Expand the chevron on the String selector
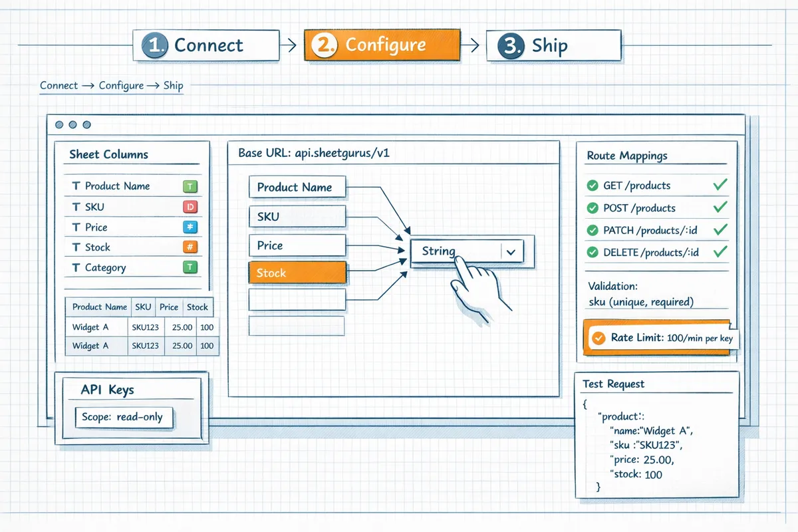The image size is (798, 532). pyautogui.click(x=511, y=253)
